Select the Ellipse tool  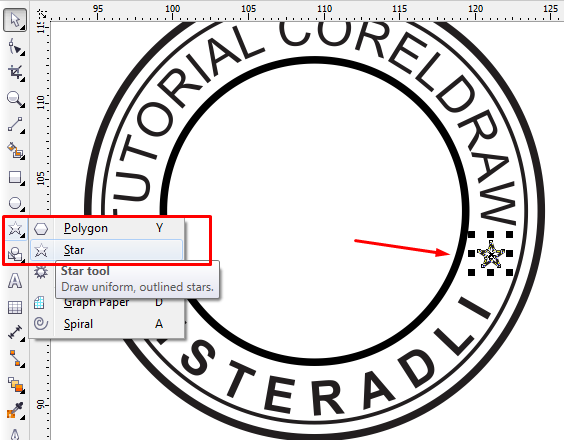pos(15,203)
